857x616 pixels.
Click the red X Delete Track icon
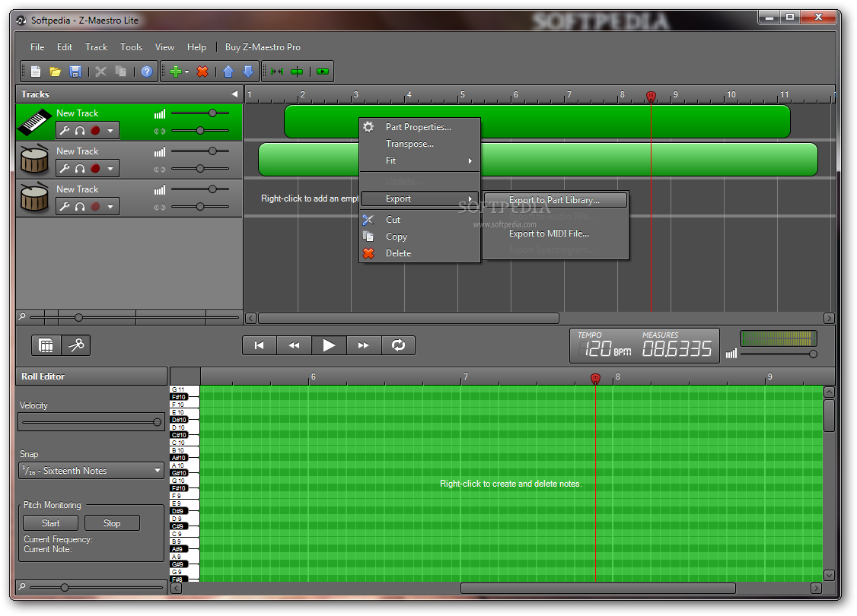pyautogui.click(x=202, y=71)
